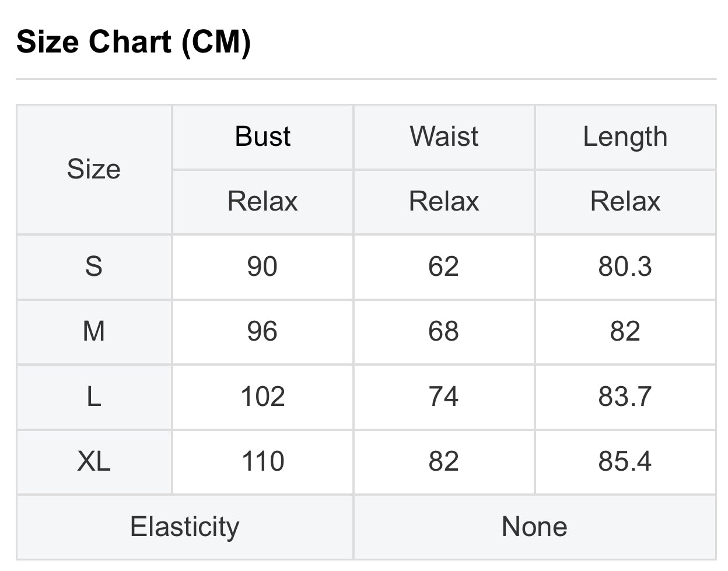Select the Relax subheader under Bust
The width and height of the screenshot is (728, 571).
[x=262, y=202]
